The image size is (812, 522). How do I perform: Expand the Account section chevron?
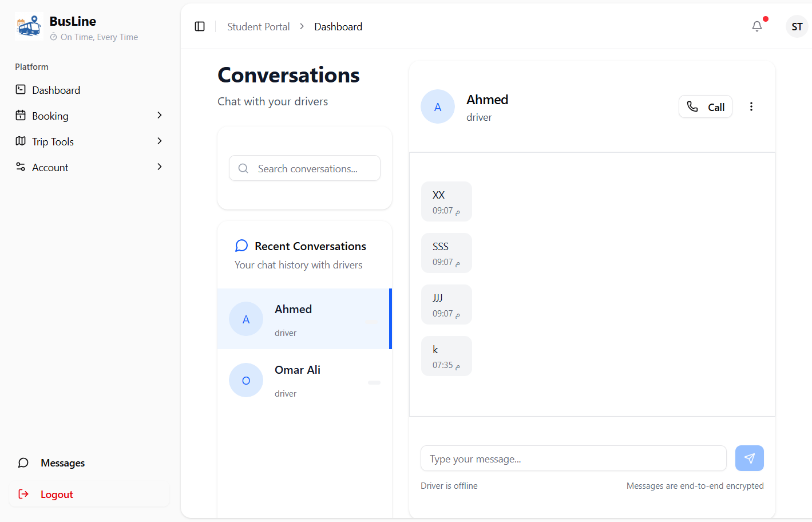[x=160, y=167]
